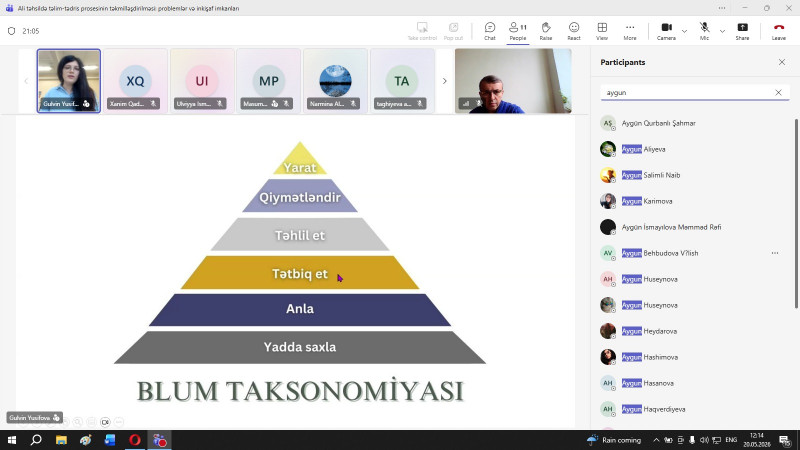Select the Narmina participant tile
Viewport: 800px width, 450px height.
coord(335,81)
